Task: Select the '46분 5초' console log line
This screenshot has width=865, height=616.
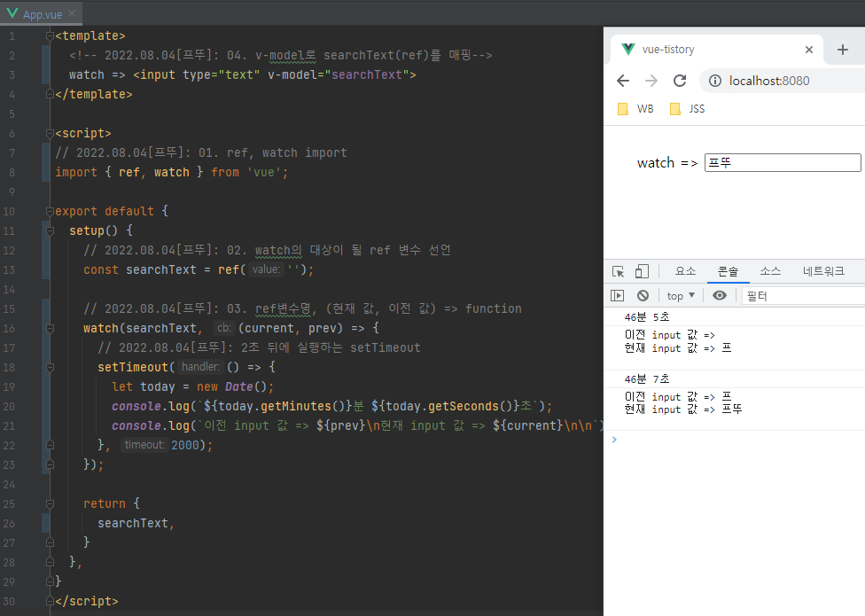Action: click(647, 317)
